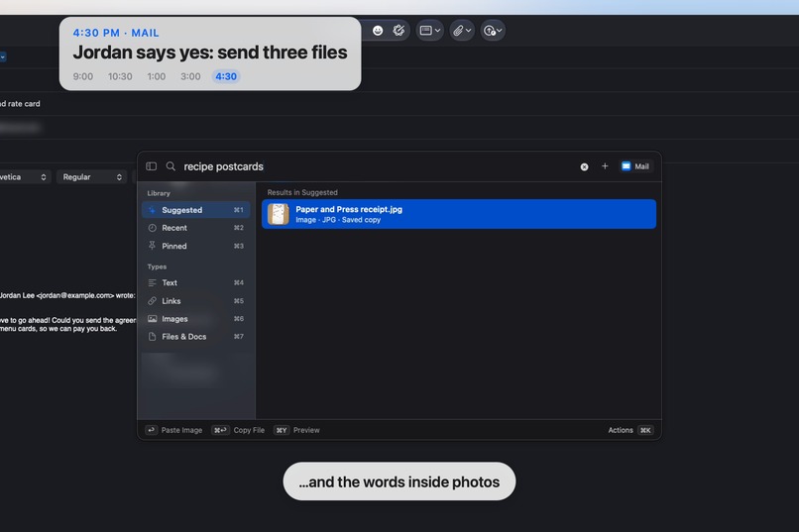
Task: Open the markup/insert dropdown in Mail toolbar
Action: click(493, 31)
